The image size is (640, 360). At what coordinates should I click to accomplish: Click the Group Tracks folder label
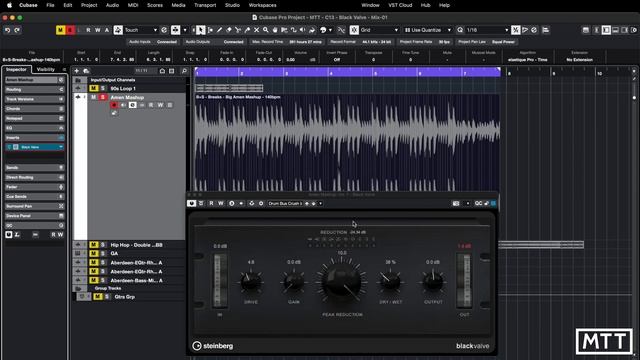[108, 288]
